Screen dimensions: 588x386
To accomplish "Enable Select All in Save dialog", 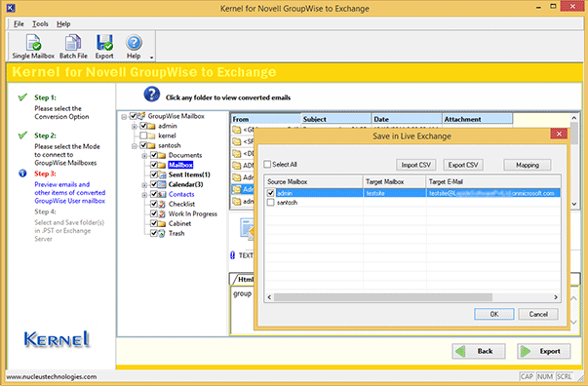I will tap(267, 164).
